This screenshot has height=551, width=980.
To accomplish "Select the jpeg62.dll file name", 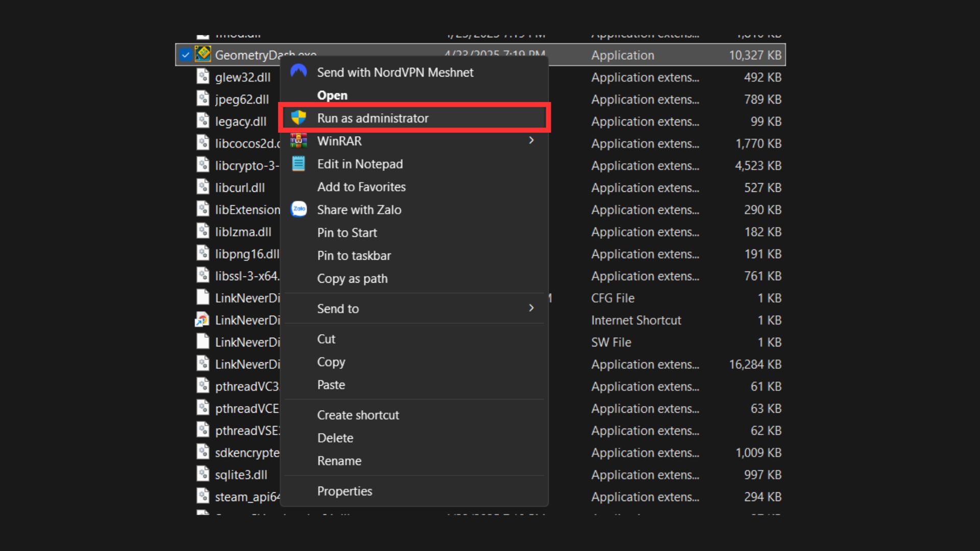I will click(x=241, y=99).
